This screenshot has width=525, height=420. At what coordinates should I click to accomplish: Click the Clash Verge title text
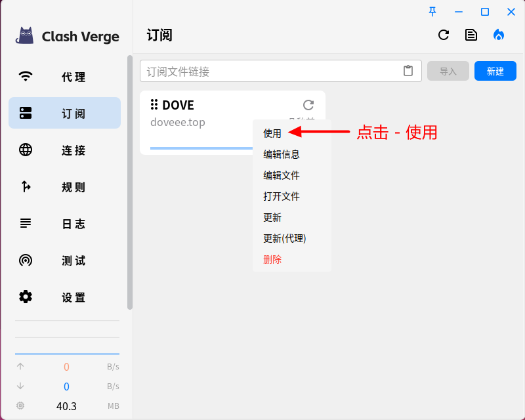click(80, 37)
